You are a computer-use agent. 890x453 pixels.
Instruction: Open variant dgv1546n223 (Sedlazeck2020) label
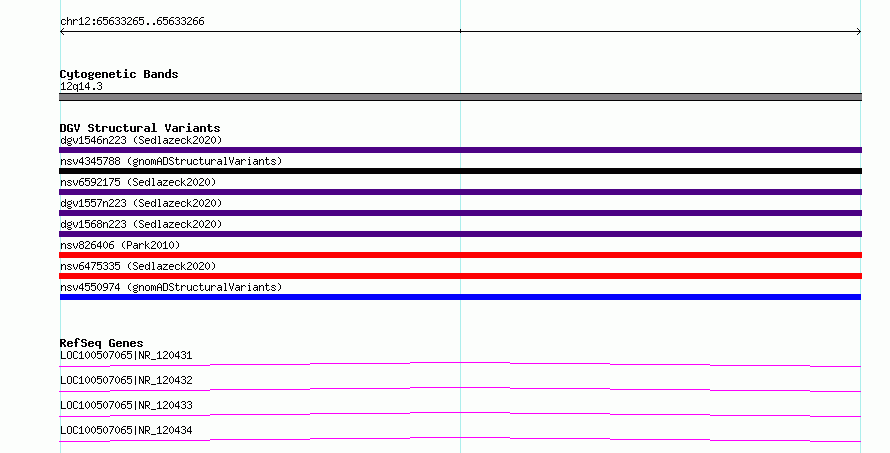point(141,140)
